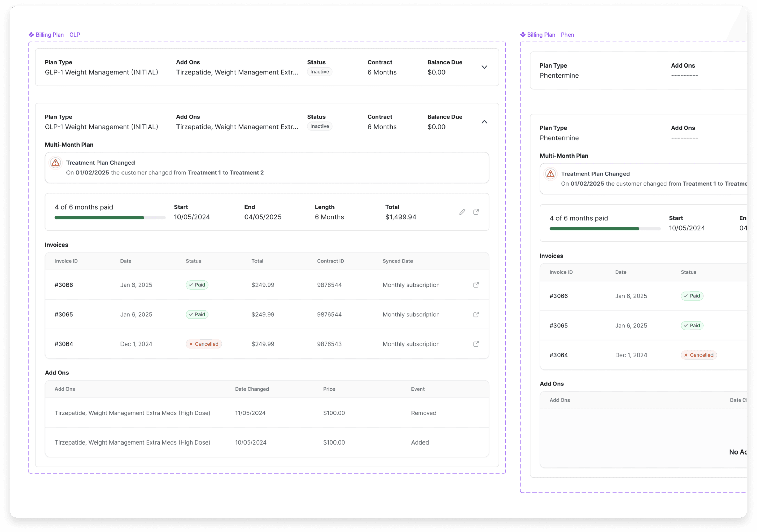Select the Billing Plan - GLP label
Screen dimensions: 757x532
pos(58,35)
